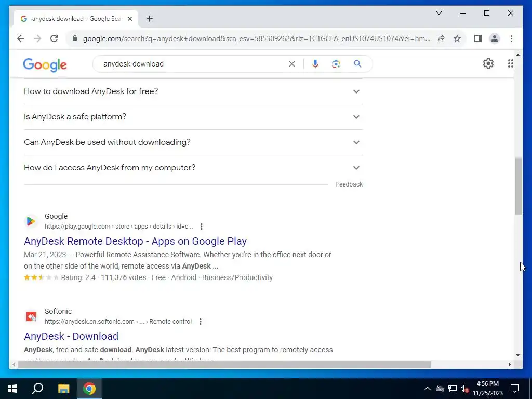Open AnyDesk Remote Desktop Google Play link

click(135, 241)
